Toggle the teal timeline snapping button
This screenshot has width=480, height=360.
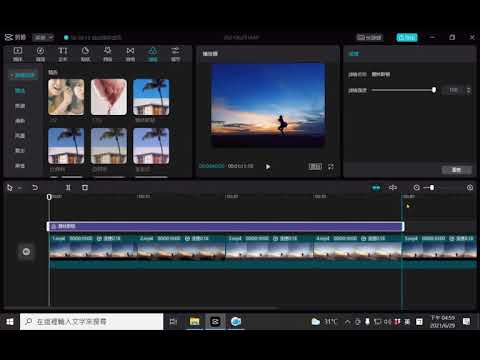(376, 188)
